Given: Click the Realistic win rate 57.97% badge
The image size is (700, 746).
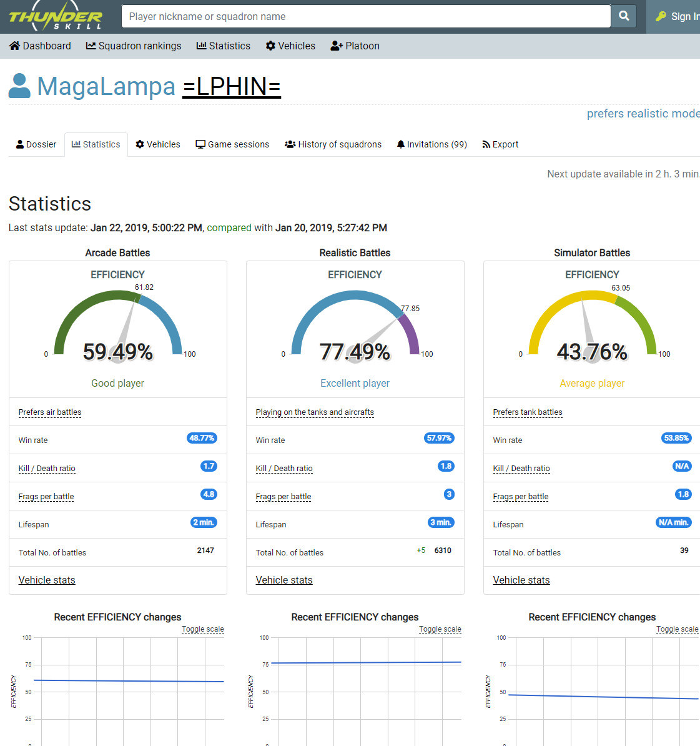Looking at the screenshot, I should tap(440, 438).
